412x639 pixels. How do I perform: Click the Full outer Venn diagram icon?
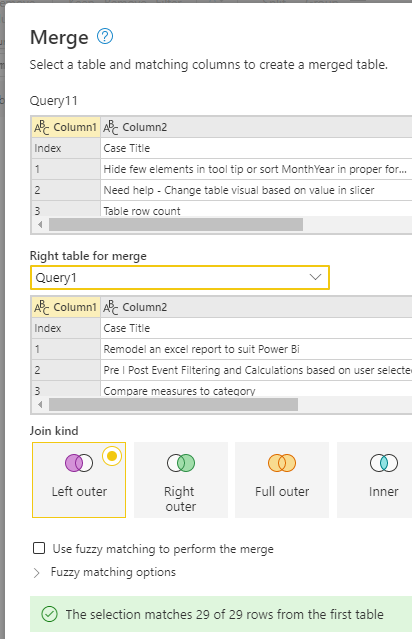pyautogui.click(x=282, y=463)
